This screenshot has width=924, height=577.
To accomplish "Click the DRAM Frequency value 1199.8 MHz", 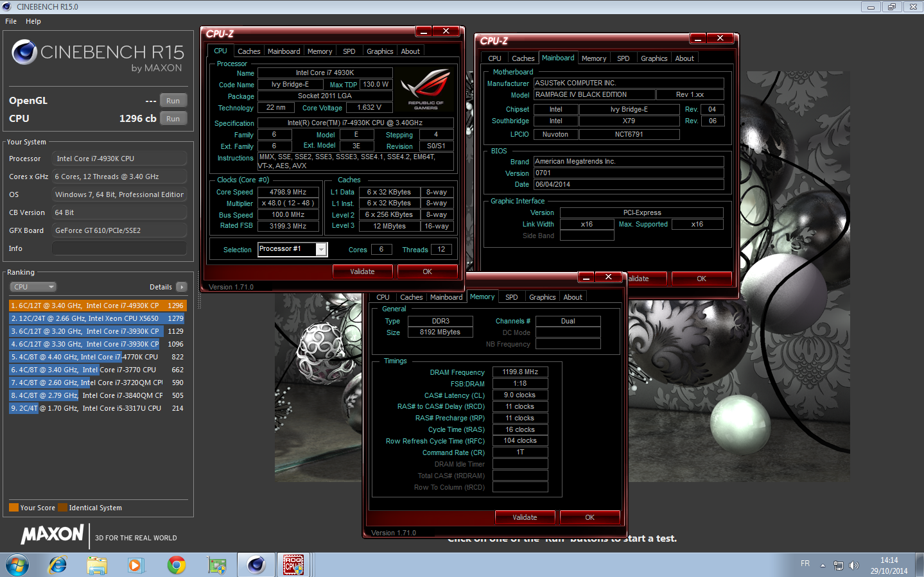I will [x=520, y=372].
